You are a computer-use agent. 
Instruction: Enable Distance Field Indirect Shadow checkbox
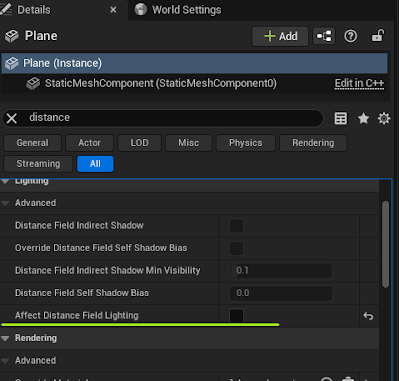click(x=236, y=226)
